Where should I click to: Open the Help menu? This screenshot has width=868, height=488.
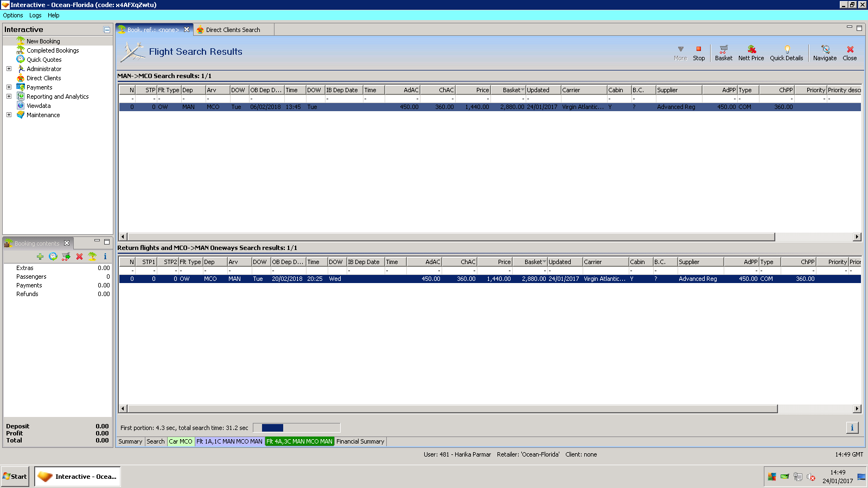[53, 15]
